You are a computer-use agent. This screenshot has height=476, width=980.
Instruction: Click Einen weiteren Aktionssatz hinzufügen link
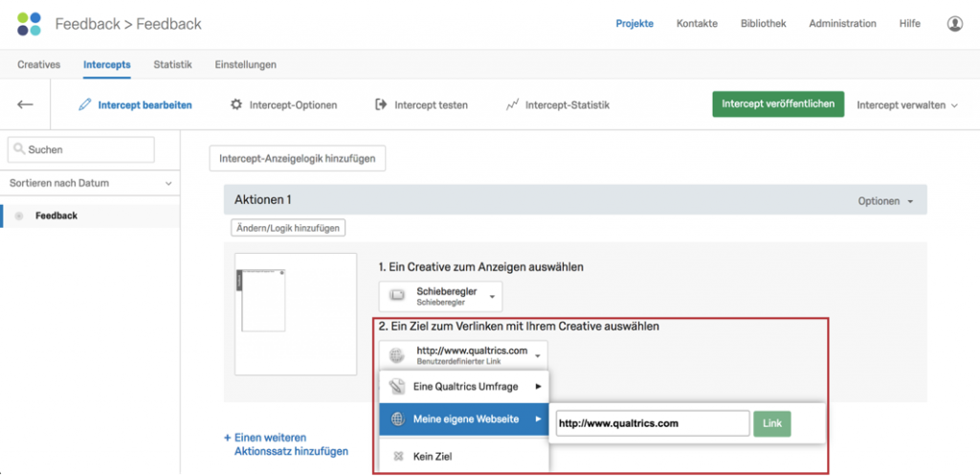click(x=286, y=444)
